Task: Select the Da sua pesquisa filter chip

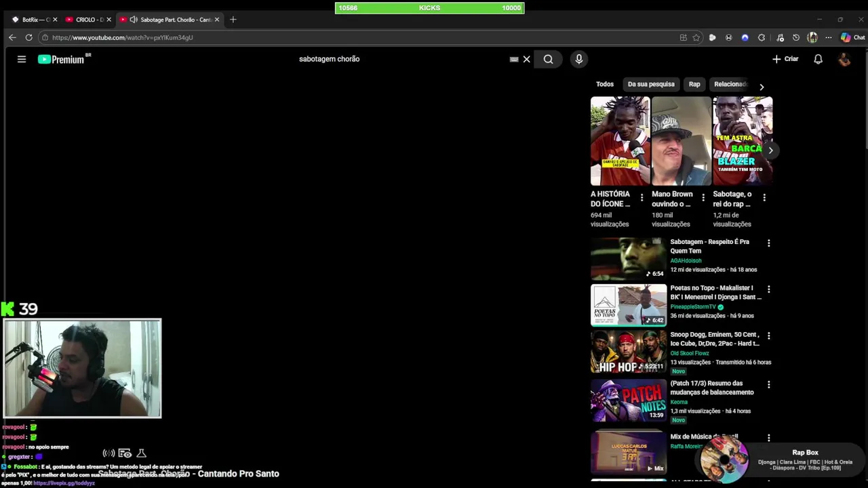Action: tap(651, 84)
